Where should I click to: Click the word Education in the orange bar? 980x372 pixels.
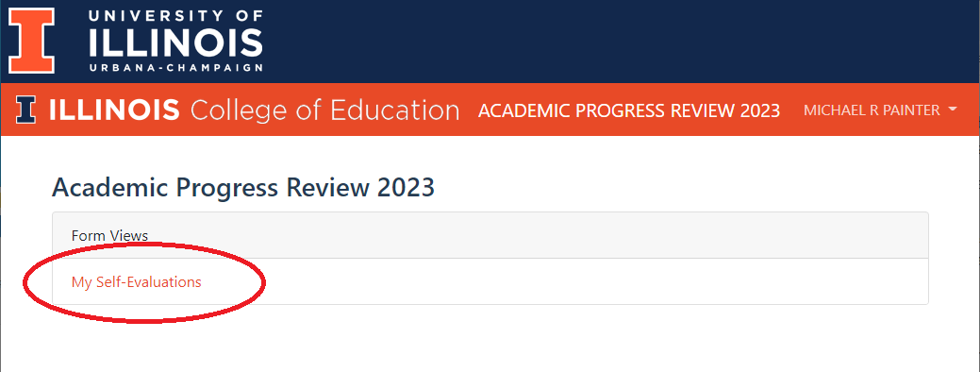click(394, 110)
